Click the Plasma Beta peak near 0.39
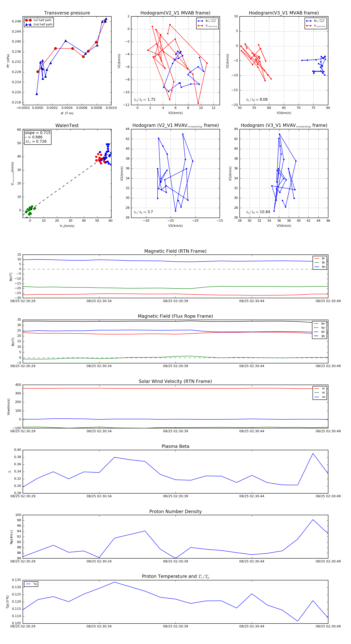The height and width of the screenshot is (644, 351). [313, 454]
